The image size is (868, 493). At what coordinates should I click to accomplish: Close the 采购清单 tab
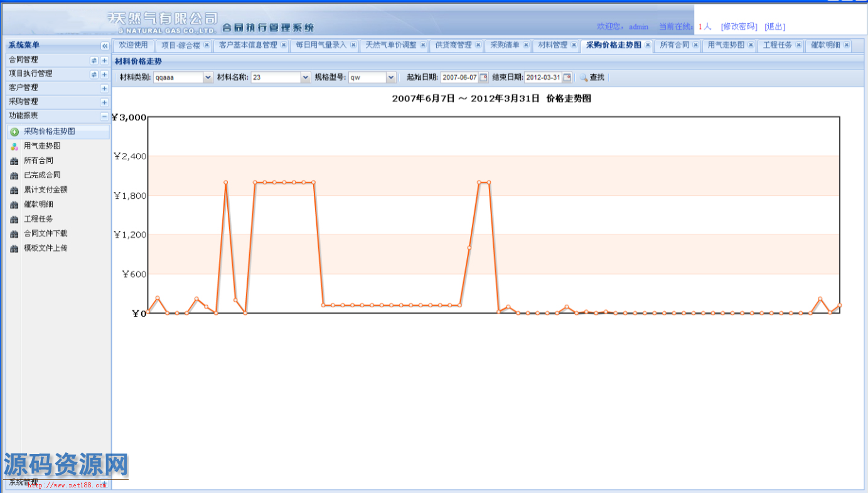pos(526,45)
